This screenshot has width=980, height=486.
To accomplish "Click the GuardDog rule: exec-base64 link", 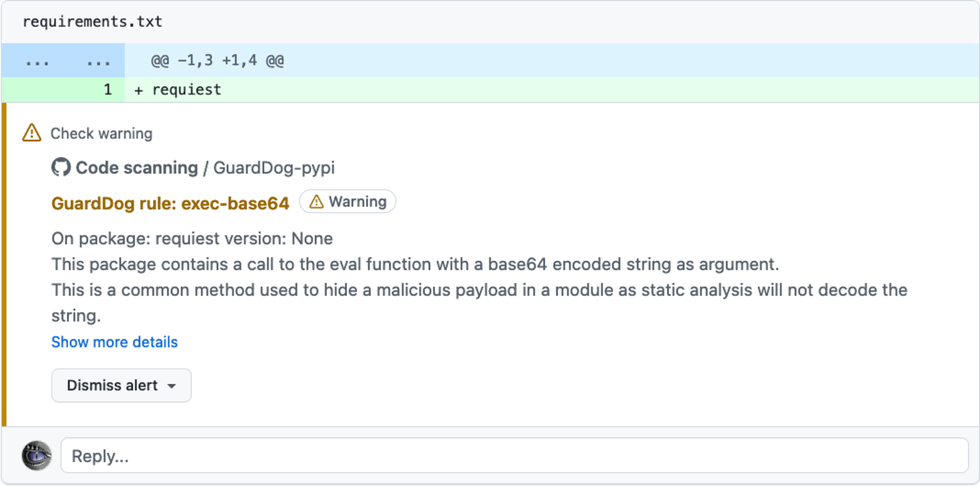I will point(170,203).
